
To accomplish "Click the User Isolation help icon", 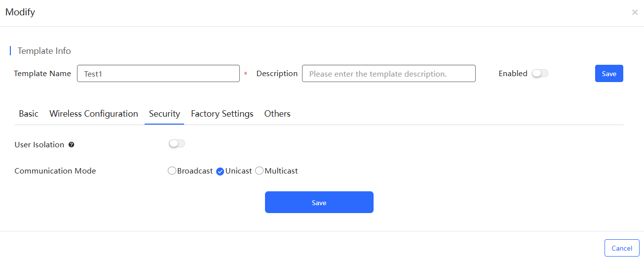I will tap(72, 145).
